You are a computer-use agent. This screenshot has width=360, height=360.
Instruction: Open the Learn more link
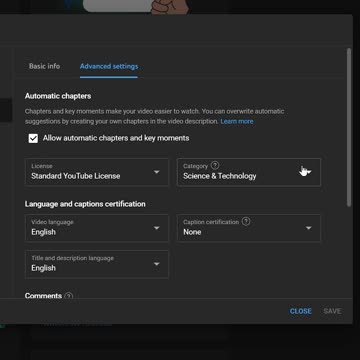coord(237,121)
